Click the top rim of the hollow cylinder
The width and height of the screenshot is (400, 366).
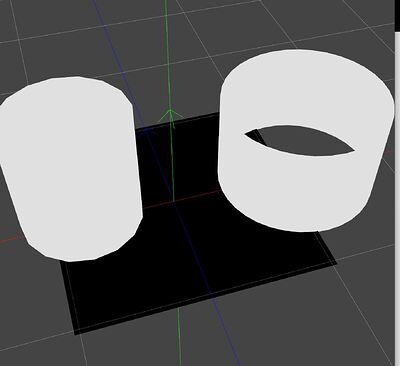point(307,88)
